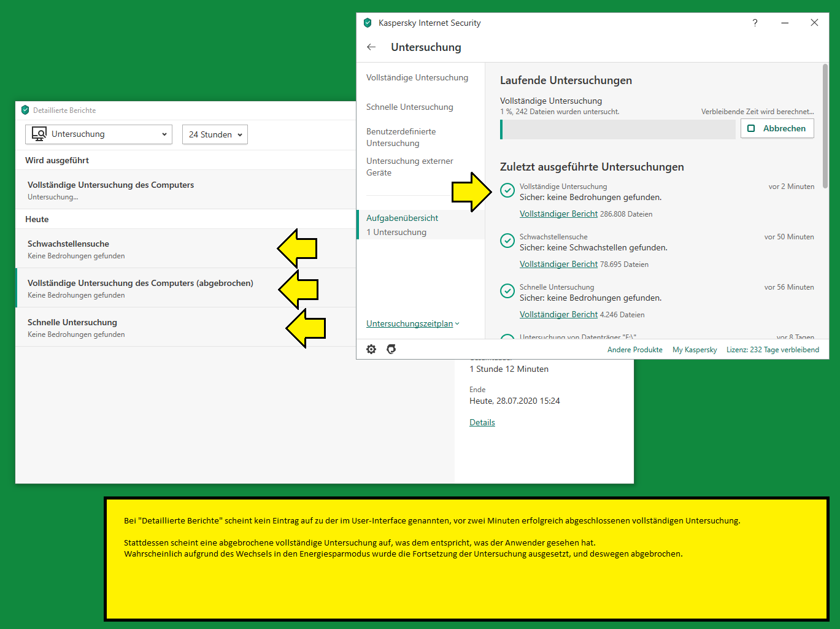Click "Verbleibende Zeit wird berechnet..." text
The width and height of the screenshot is (840, 629).
758,112
